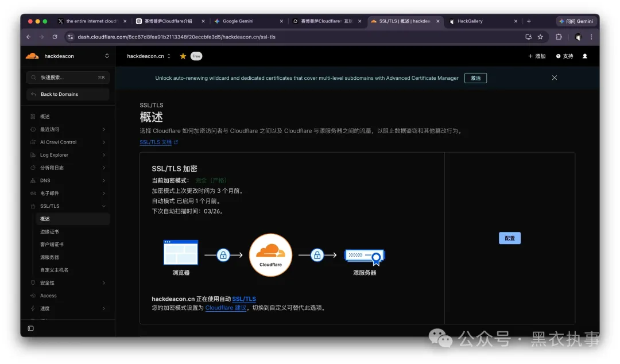Image resolution: width=620 pixels, height=364 pixels.
Task: Switch to 赛博菩萨Cloudflare介绍 tab
Action: point(170,21)
